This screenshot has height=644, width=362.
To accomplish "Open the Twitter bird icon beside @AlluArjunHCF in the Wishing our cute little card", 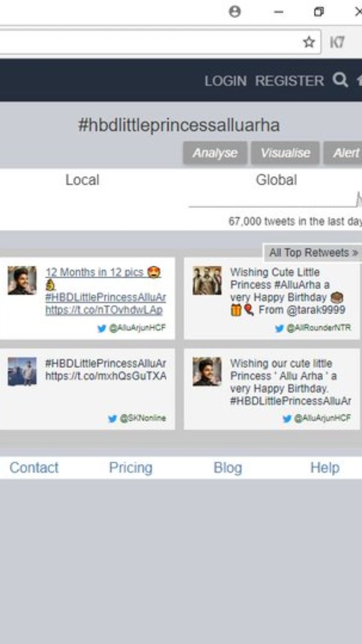I will (287, 419).
